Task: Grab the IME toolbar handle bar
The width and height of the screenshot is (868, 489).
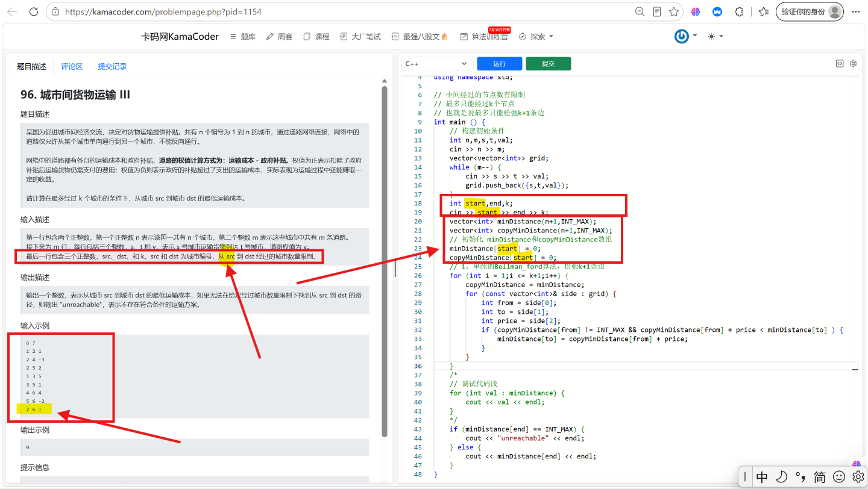Action: (746, 477)
